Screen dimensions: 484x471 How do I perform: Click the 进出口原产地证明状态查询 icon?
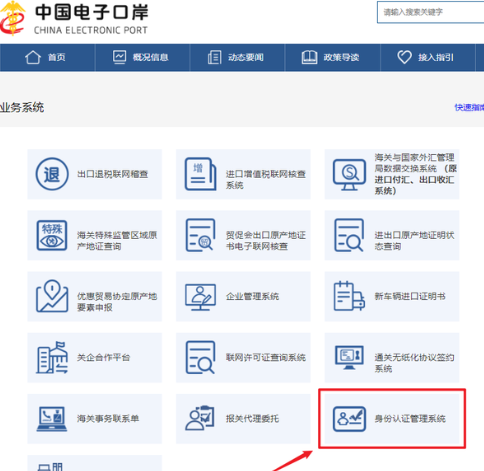pyautogui.click(x=349, y=235)
